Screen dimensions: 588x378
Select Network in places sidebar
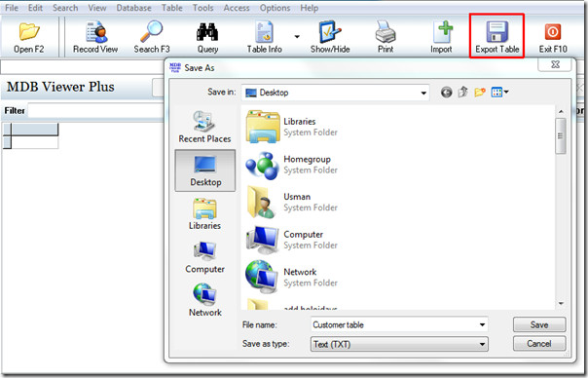(x=204, y=301)
